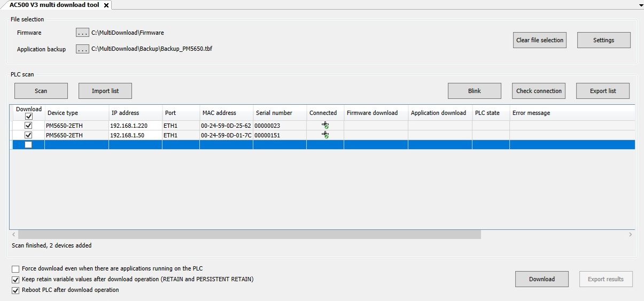Click Clear file selection button
Screen dimensions: 644x301
tap(540, 40)
